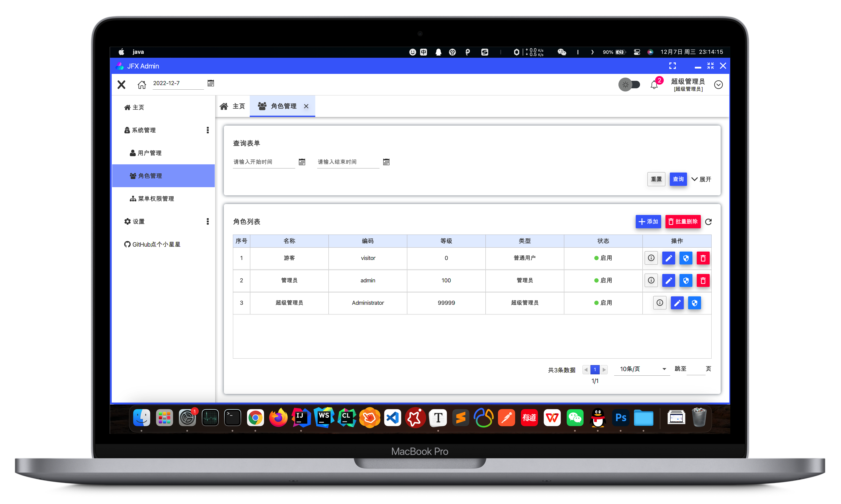841x504 pixels.
Task: Click the refresh icon in role list
Action: click(x=708, y=222)
